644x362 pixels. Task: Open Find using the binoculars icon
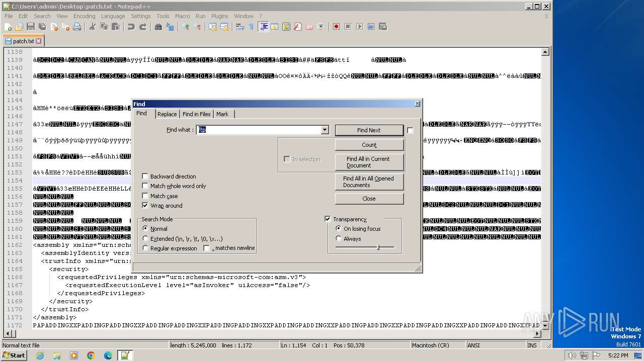158,27
